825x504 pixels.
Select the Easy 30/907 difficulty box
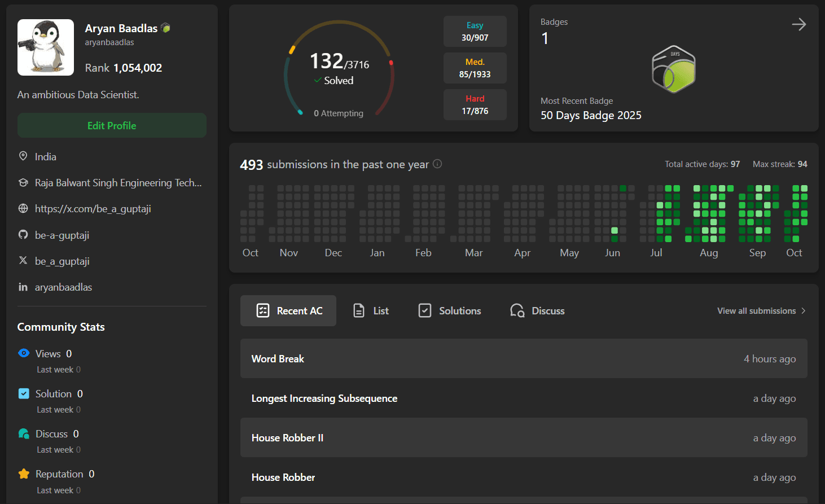tap(475, 32)
